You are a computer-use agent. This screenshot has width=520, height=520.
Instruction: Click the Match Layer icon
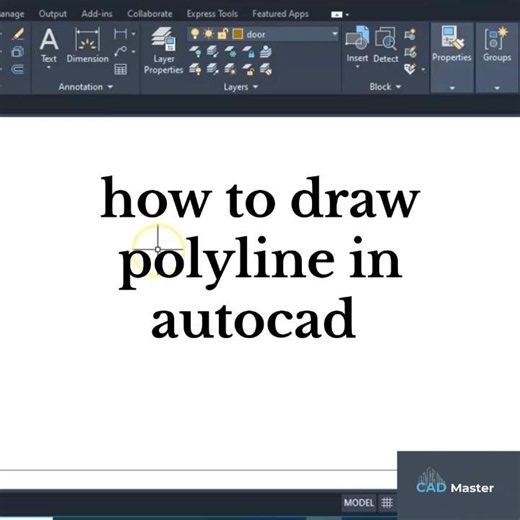(266, 69)
